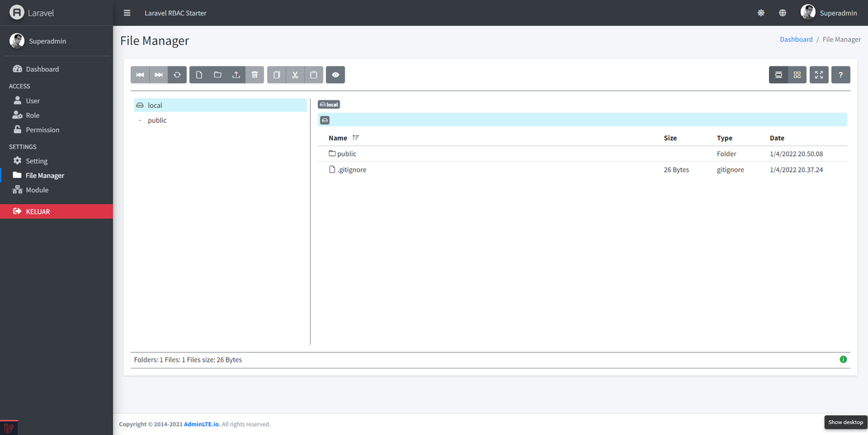This screenshot has height=435, width=868.
Task: Click the Laravel RBAC Starter navbar title
Action: pyautogui.click(x=176, y=13)
